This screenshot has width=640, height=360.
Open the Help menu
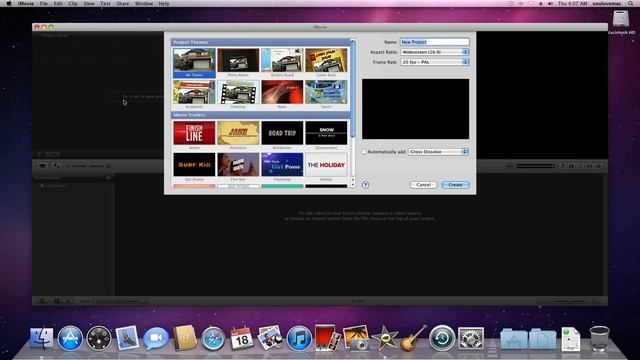click(x=164, y=3)
